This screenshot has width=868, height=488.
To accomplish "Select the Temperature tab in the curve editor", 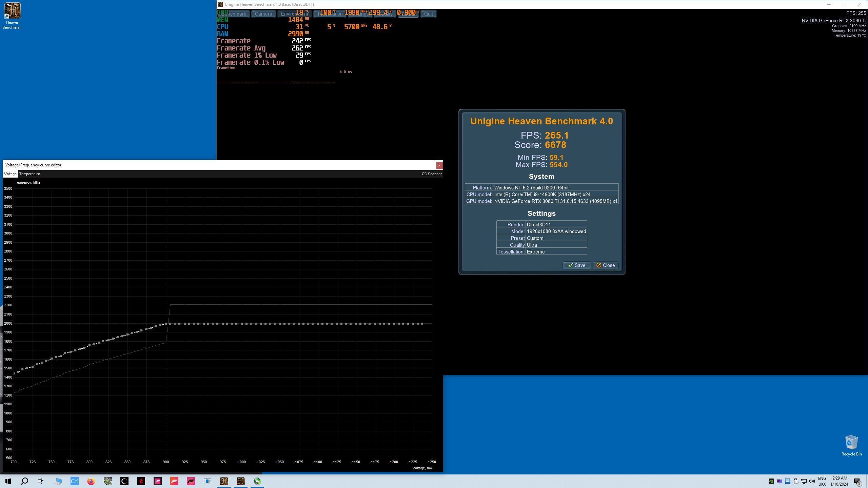I will coord(29,174).
